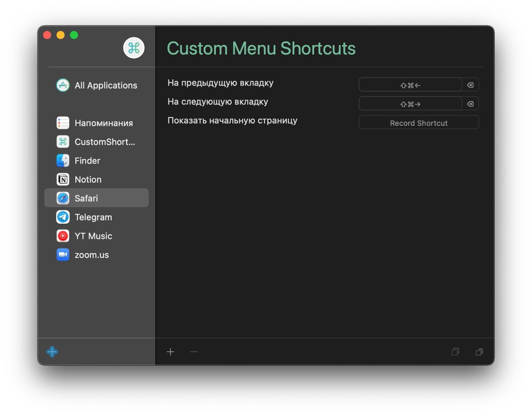Select Finder in the app list
This screenshot has height=415, width=532.
tap(96, 161)
